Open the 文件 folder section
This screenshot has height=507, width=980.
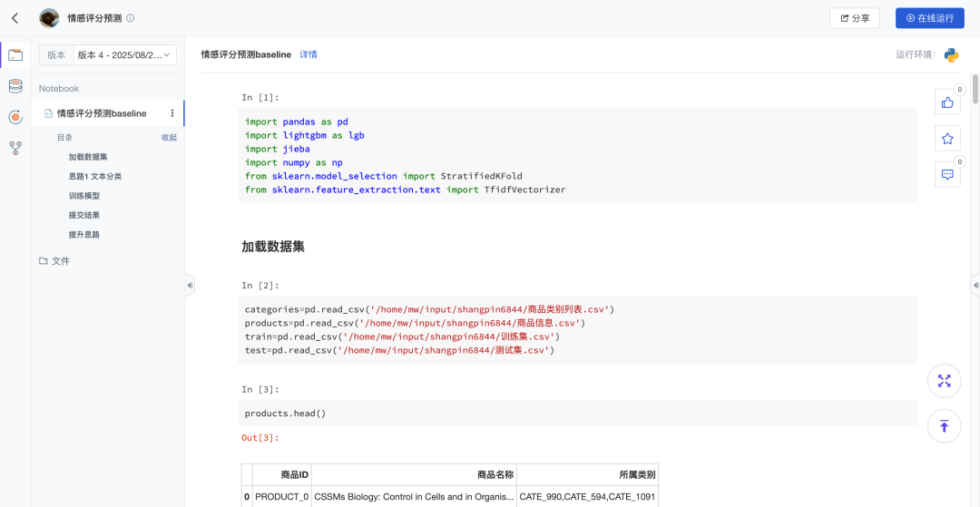[54, 261]
